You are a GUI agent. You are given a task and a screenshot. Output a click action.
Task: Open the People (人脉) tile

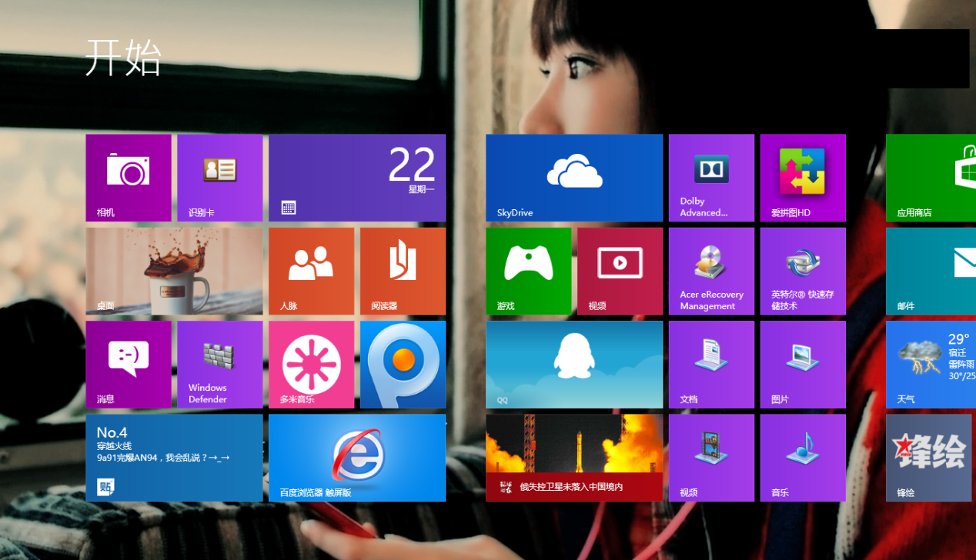point(311,271)
